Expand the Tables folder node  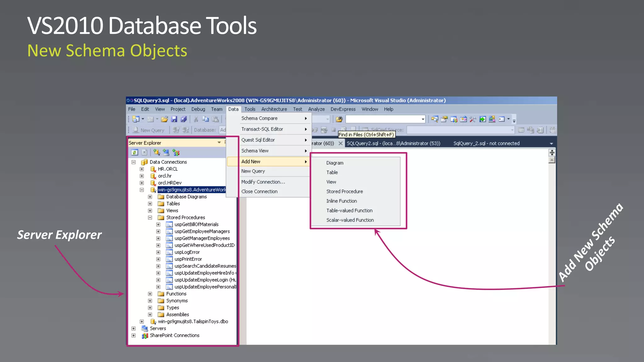(x=150, y=204)
